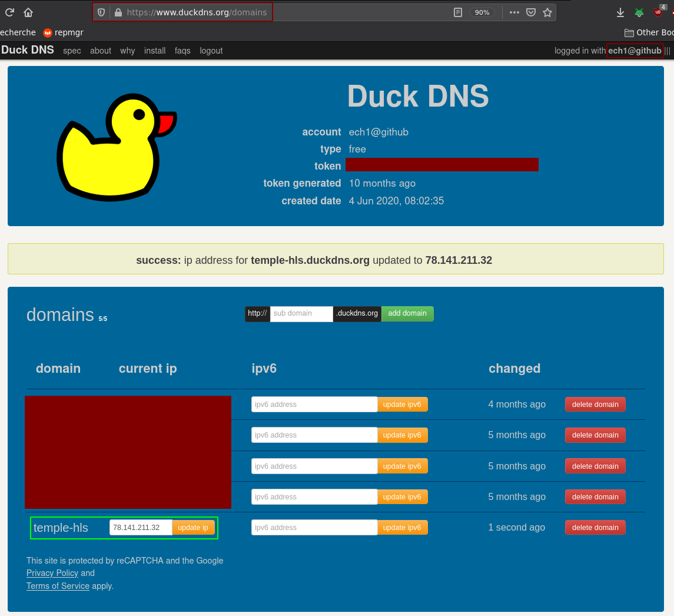Reload the page with the refresh icon
This screenshot has height=616, width=674.
(x=9, y=12)
